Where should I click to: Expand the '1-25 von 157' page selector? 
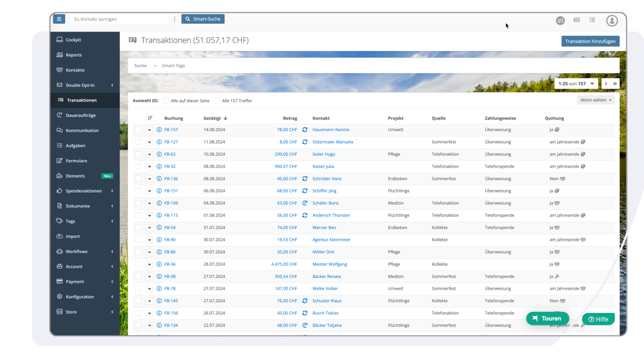[576, 84]
